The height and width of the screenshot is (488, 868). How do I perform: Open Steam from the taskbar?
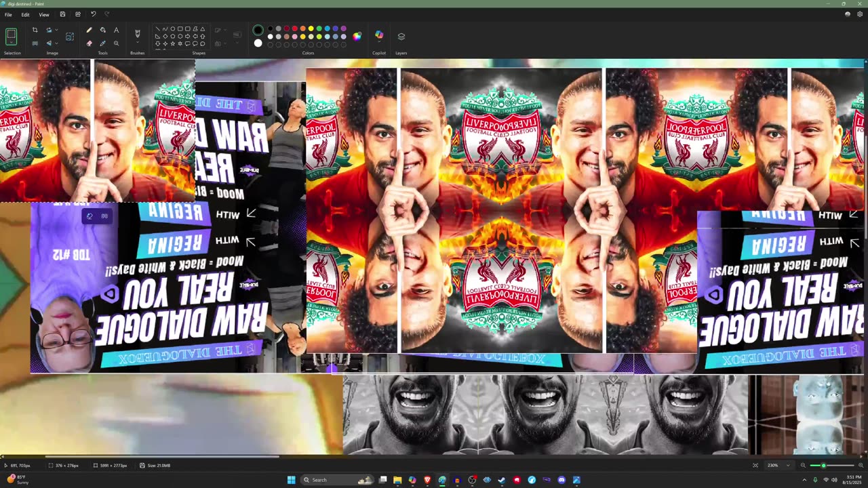coord(502,480)
